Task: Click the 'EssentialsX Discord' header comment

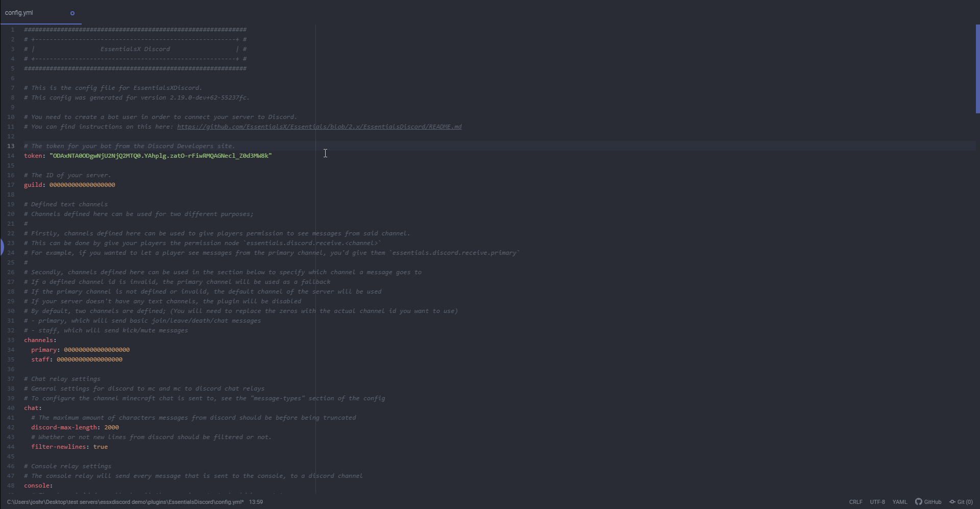Action: 135,49
